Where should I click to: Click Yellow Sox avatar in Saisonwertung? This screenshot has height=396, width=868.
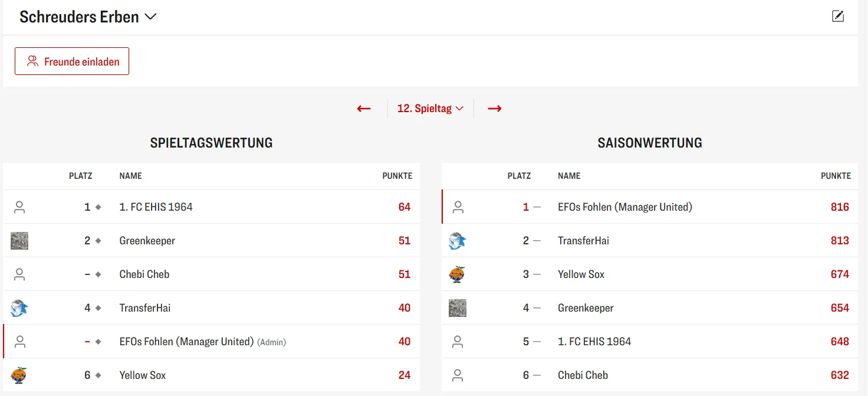pos(458,274)
